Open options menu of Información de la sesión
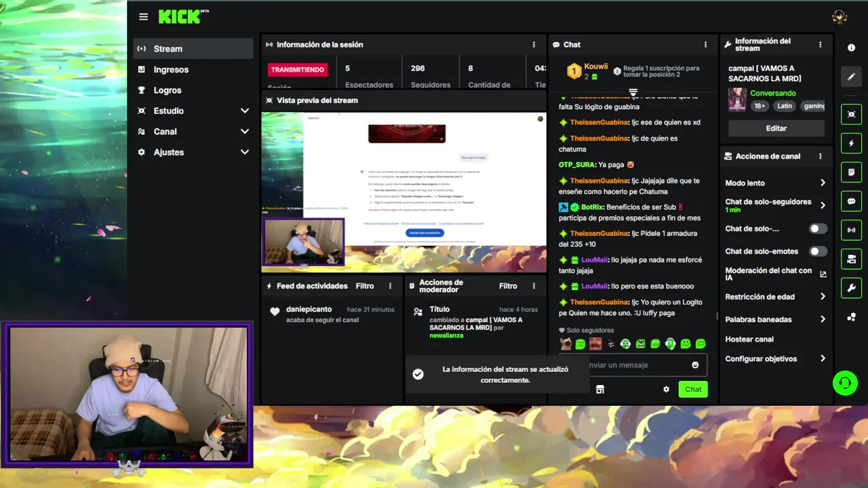This screenshot has height=488, width=868. point(534,45)
